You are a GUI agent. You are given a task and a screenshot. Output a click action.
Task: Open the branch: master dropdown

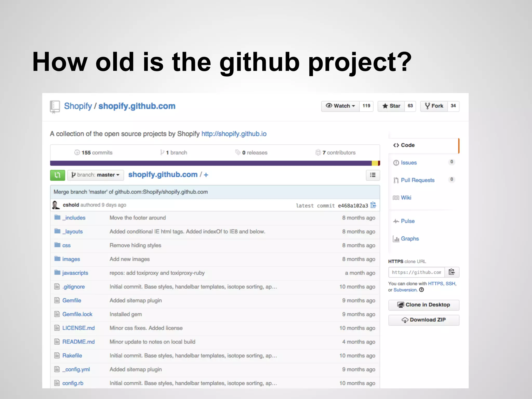pyautogui.click(x=96, y=175)
